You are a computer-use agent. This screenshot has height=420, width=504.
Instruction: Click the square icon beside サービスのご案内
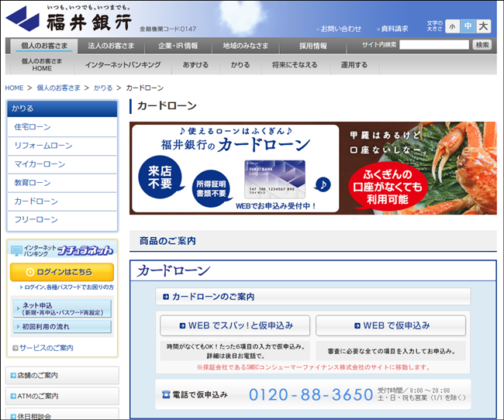pyautogui.click(x=15, y=348)
